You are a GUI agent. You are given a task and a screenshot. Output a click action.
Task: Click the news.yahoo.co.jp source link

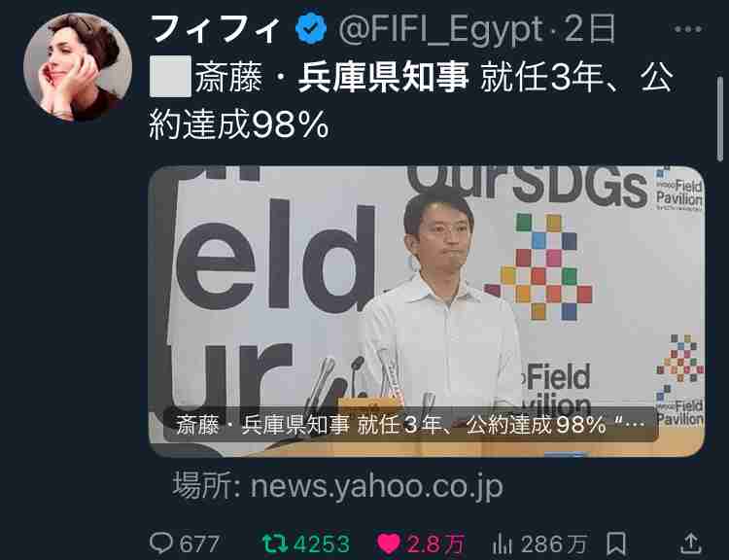coord(337,486)
